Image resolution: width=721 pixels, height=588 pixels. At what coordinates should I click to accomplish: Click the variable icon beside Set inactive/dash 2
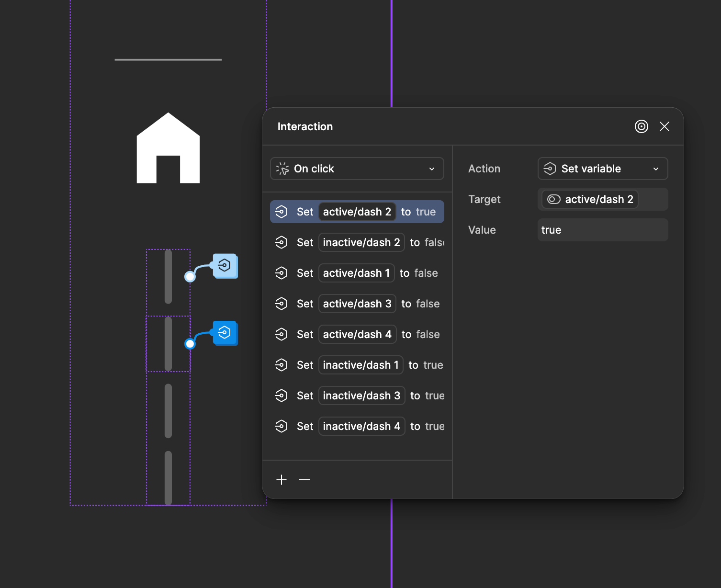[x=282, y=242]
